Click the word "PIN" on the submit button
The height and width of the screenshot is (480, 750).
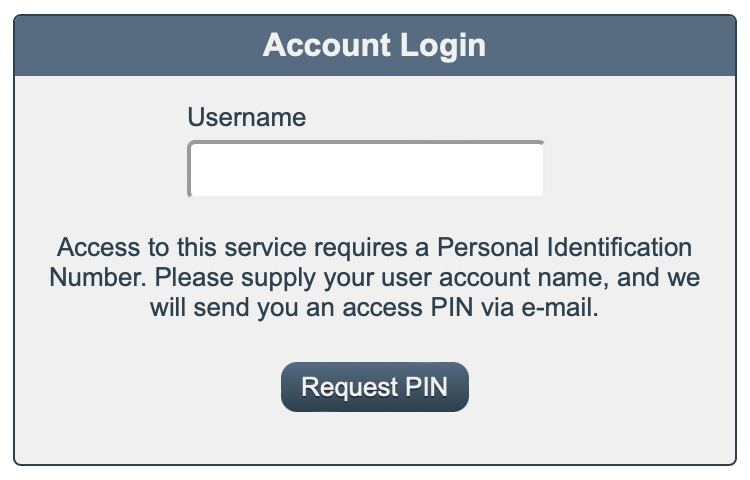[x=426, y=387]
